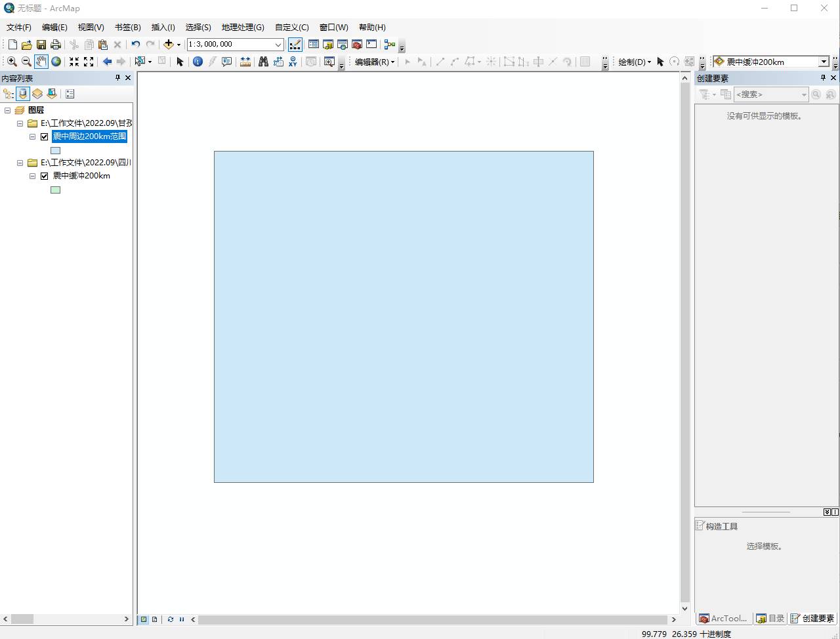The height and width of the screenshot is (639, 840).
Task: Open the 震中缓冲200km template dropdown
Action: (824, 62)
